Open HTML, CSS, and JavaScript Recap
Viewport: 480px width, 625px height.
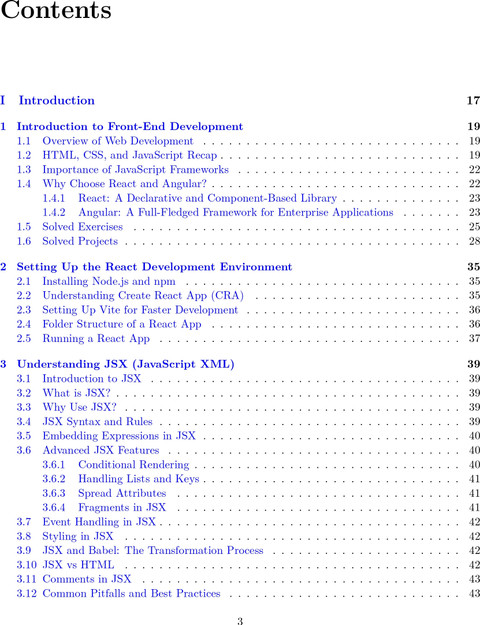click(130, 155)
